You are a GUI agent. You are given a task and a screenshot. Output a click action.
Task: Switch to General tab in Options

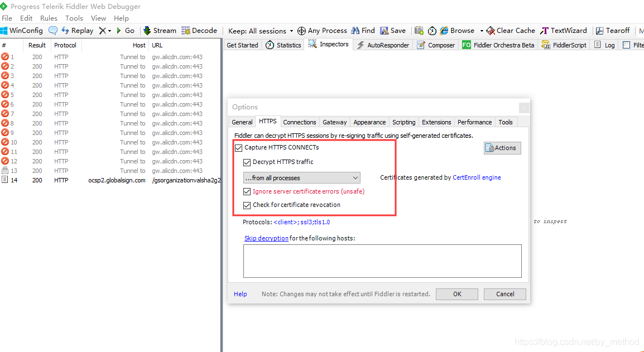coord(242,122)
